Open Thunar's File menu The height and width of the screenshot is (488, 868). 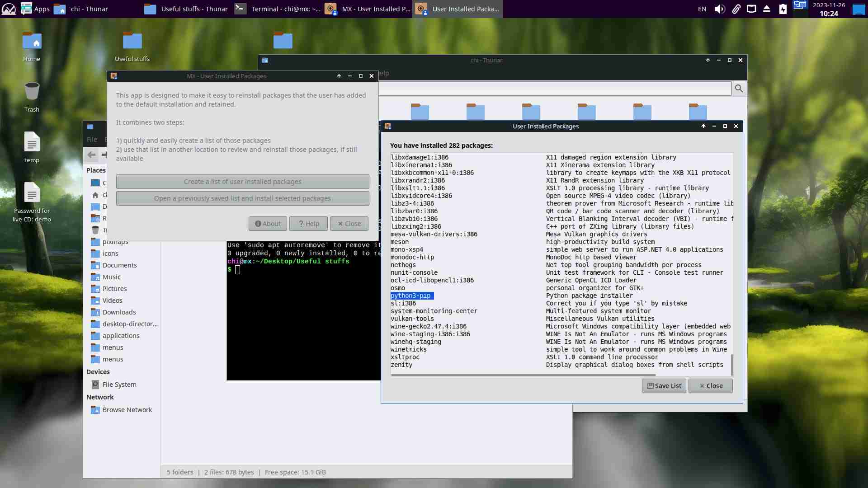pos(92,140)
